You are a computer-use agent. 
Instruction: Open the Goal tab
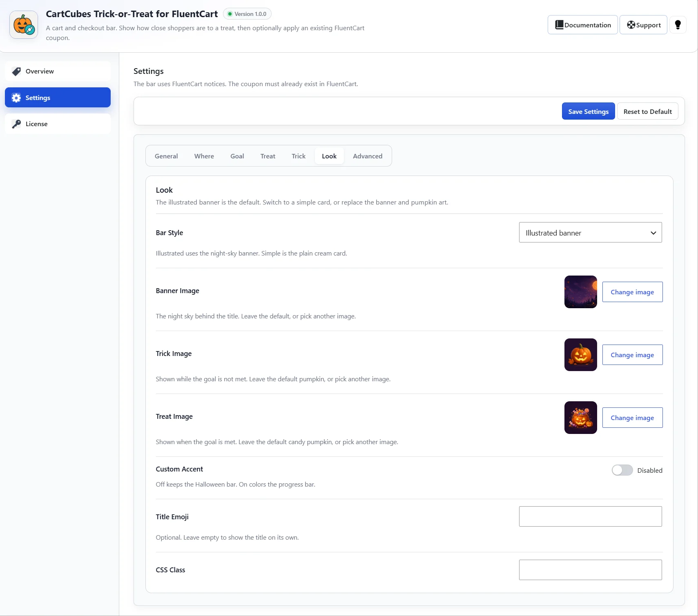point(237,156)
